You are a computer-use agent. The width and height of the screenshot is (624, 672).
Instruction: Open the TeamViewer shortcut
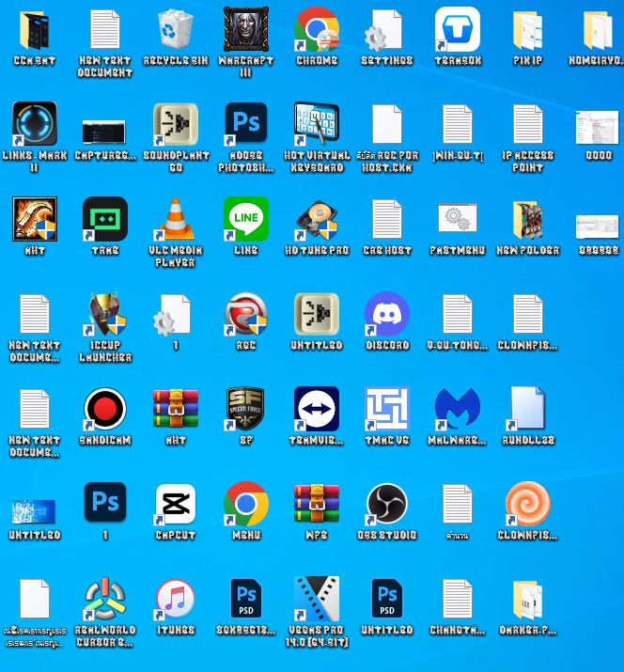point(317,410)
